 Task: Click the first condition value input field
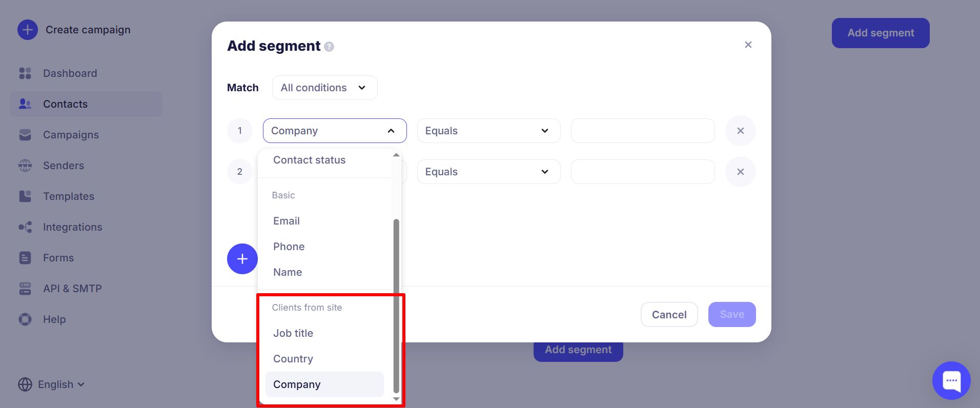pos(642,131)
